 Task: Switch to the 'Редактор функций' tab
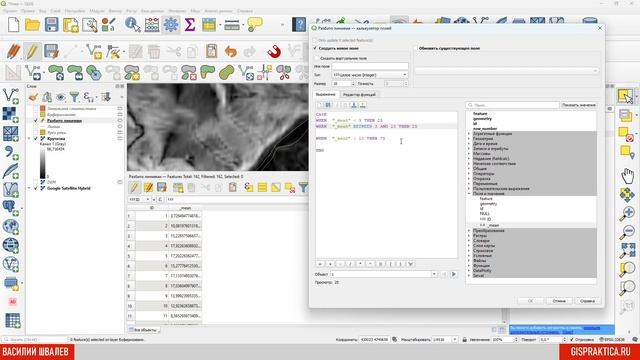point(359,94)
